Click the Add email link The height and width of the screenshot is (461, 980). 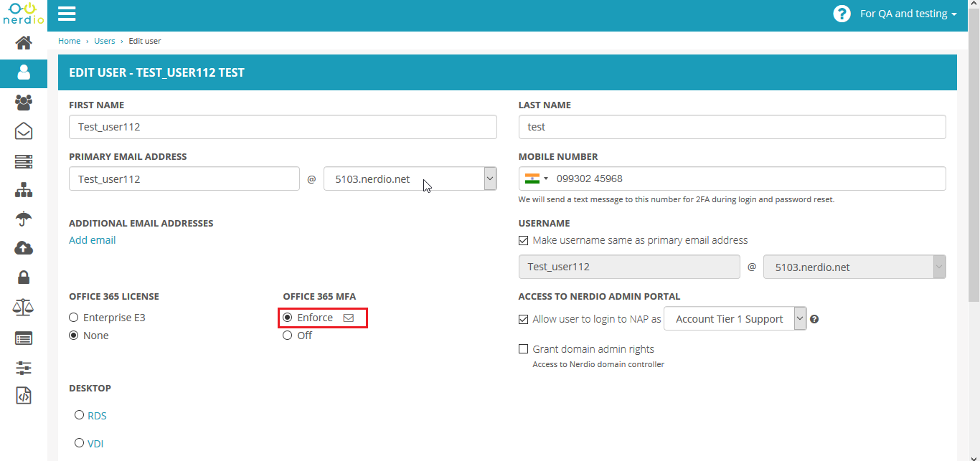93,240
